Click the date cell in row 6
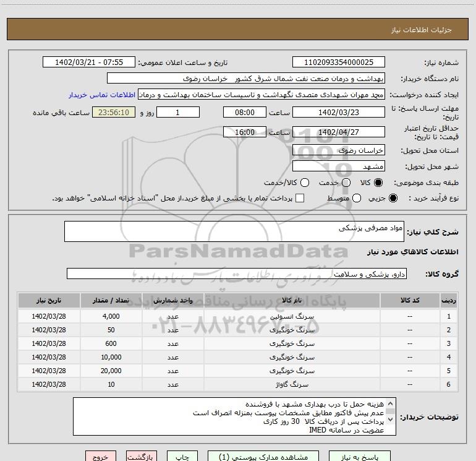The width and height of the screenshot is (476, 461). (49, 385)
